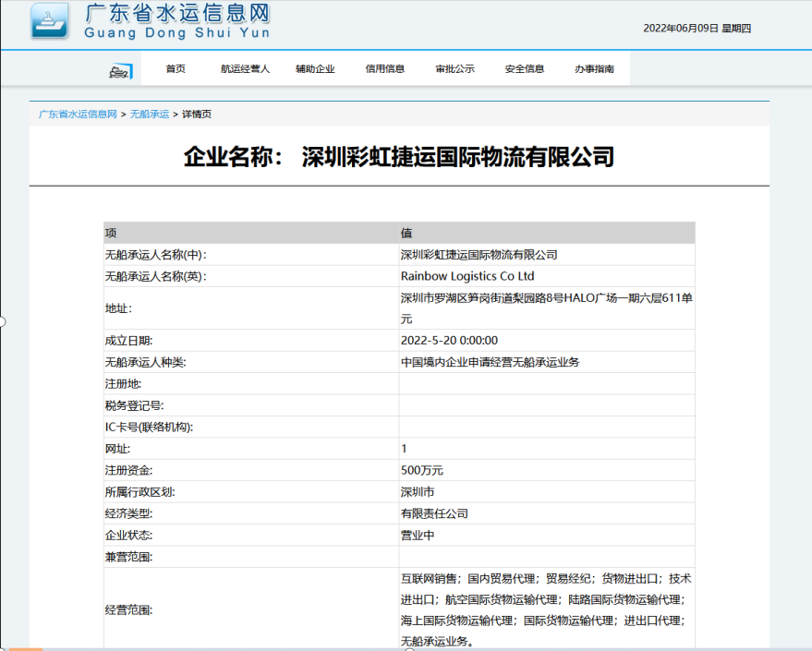Click the value 中国境内企业申请经营无船承运业务
Screen dimensions: 812x651
[x=490, y=362]
